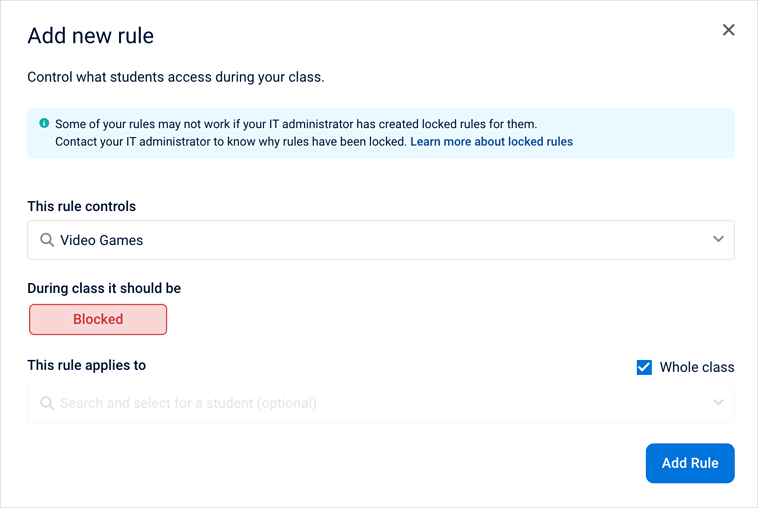Expand the student selection dropdown chevron
This screenshot has height=508, width=758.
coord(718,402)
